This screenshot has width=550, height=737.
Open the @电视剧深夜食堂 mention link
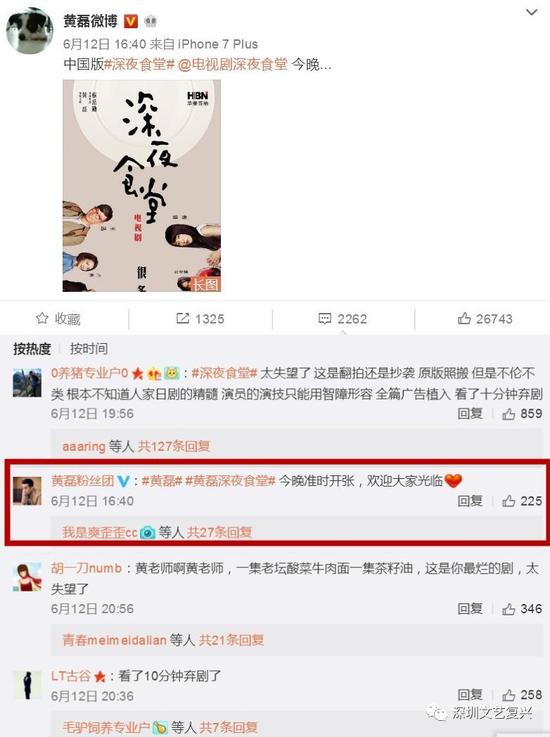(233, 64)
